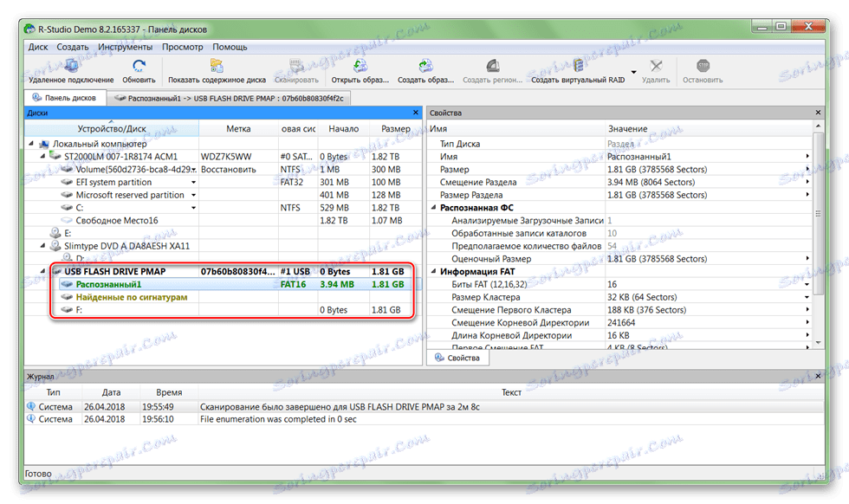The image size is (849, 504).
Task: Click info icon of 19:55:49 log entry
Action: pyautogui.click(x=31, y=406)
